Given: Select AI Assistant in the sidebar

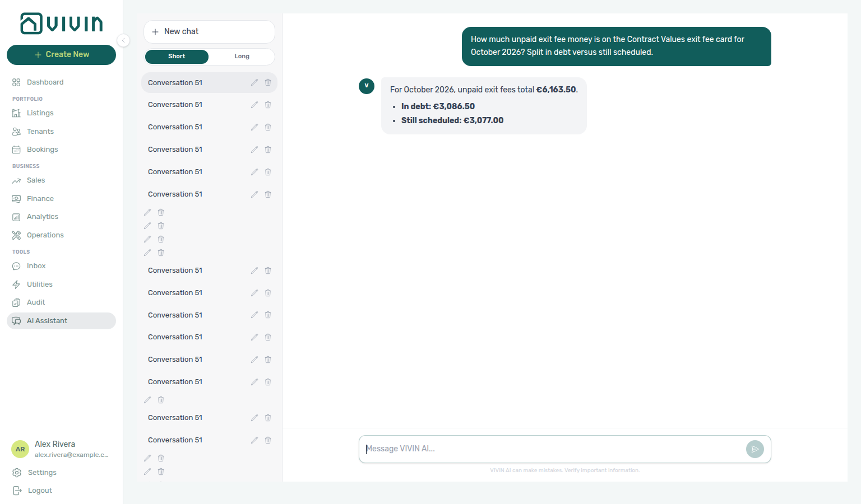Looking at the screenshot, I should coord(61,321).
